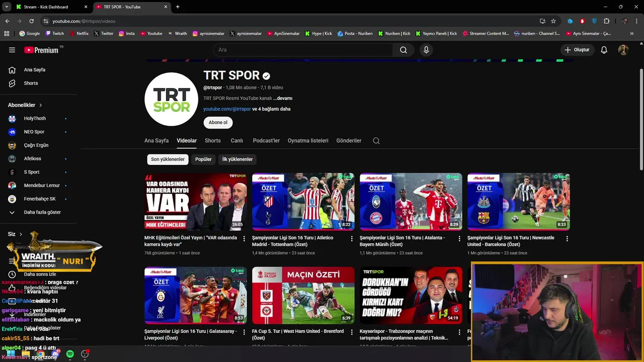Open the Ana Sayfa channel tab
Screen dimensions: 644x362
point(156,141)
